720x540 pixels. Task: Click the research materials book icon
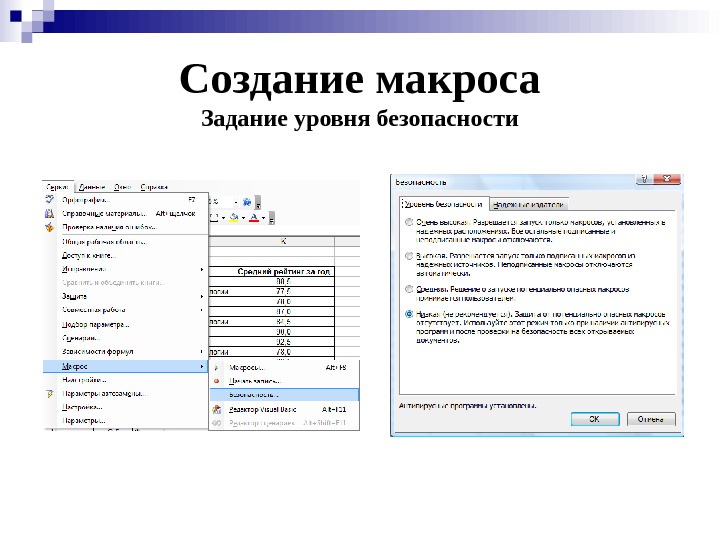pos(50,214)
